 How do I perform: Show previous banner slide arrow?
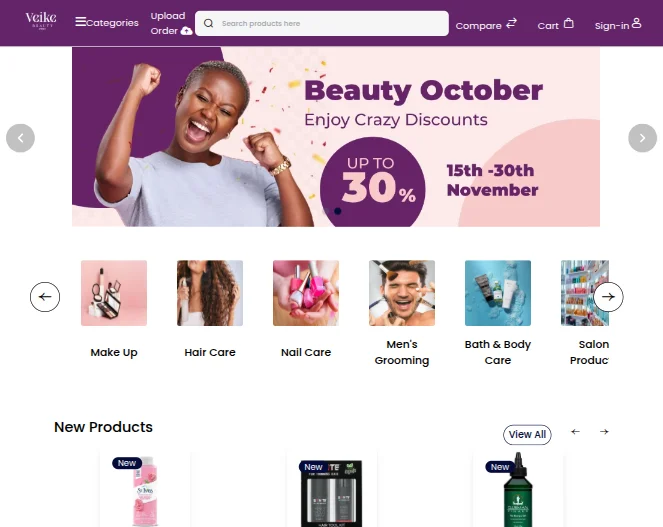coord(20,138)
